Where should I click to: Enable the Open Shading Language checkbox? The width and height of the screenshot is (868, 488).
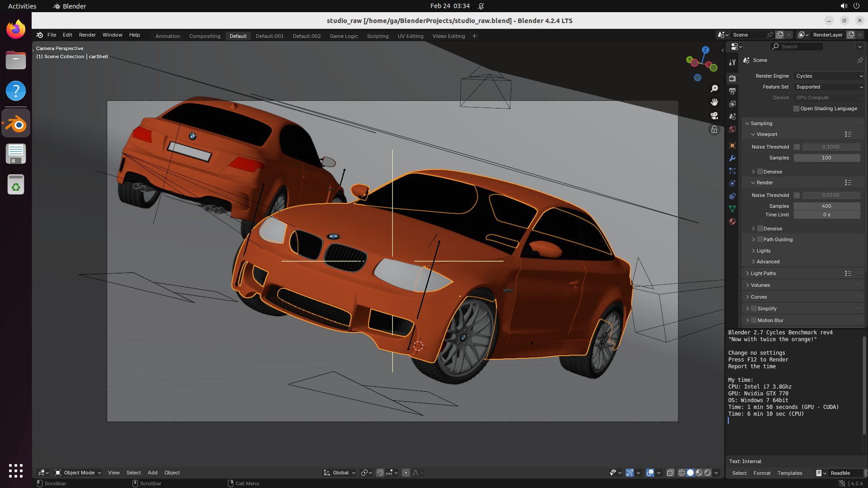click(797, 108)
